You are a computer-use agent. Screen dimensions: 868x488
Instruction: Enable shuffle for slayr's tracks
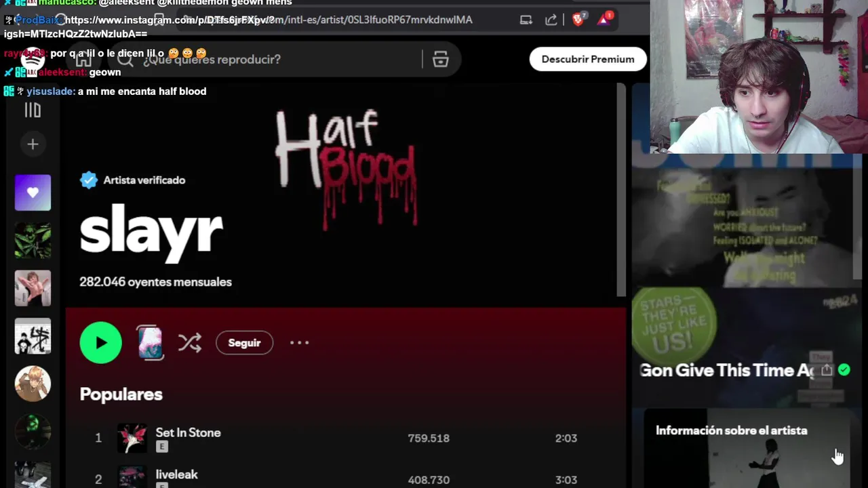[x=190, y=342]
